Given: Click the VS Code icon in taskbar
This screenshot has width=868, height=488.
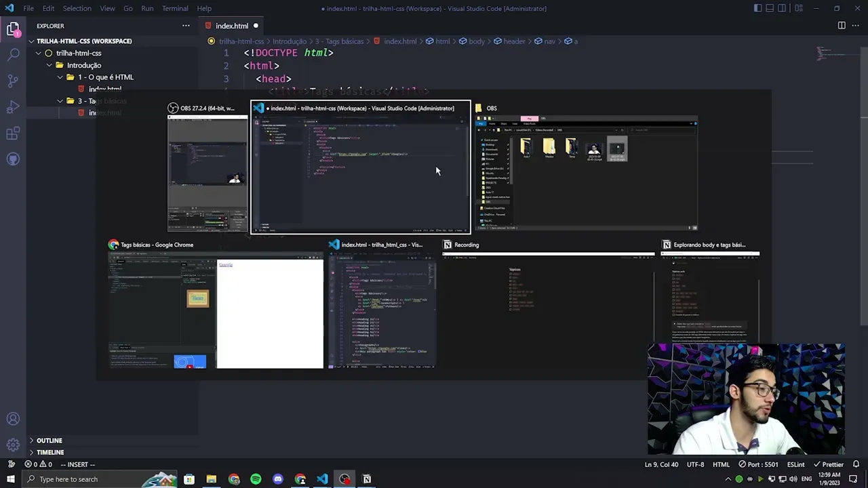Looking at the screenshot, I should point(322,479).
